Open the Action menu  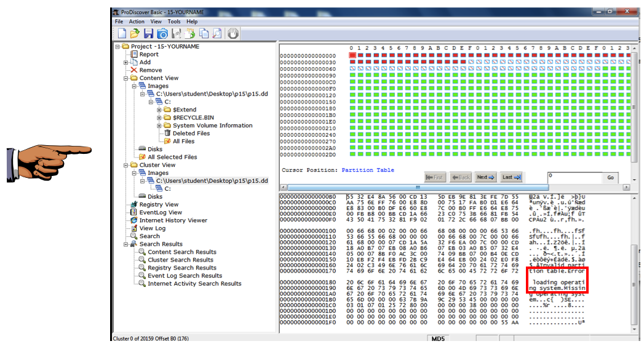(x=137, y=22)
